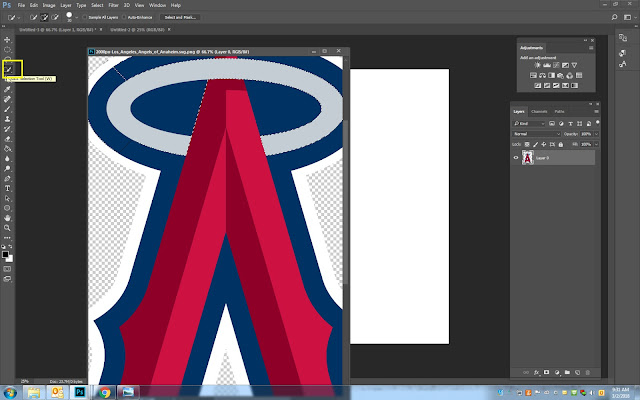Toggle lock position

544,144
